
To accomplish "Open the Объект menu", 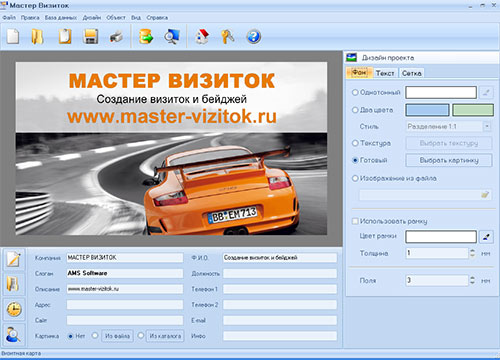I will (x=116, y=17).
